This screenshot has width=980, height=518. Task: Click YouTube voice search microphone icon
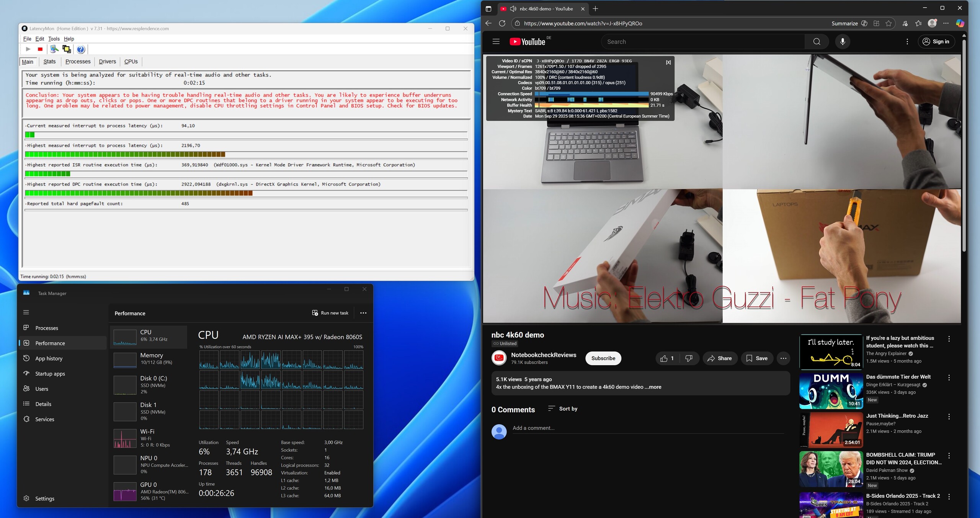coord(843,42)
